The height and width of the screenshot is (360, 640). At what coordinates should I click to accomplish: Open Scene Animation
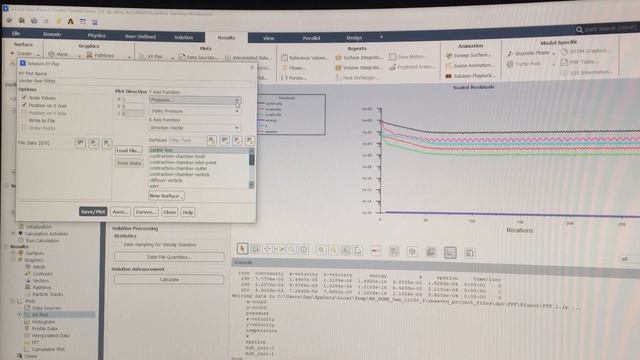[470, 65]
